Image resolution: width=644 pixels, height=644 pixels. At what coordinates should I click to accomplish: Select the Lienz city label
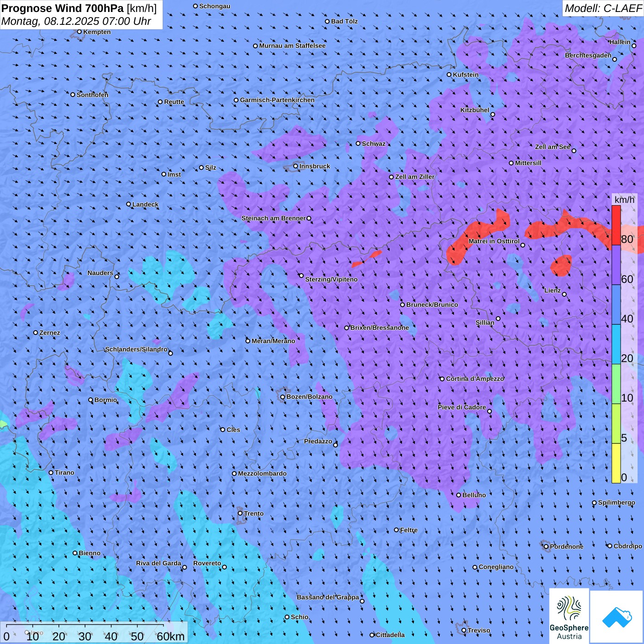552,290
